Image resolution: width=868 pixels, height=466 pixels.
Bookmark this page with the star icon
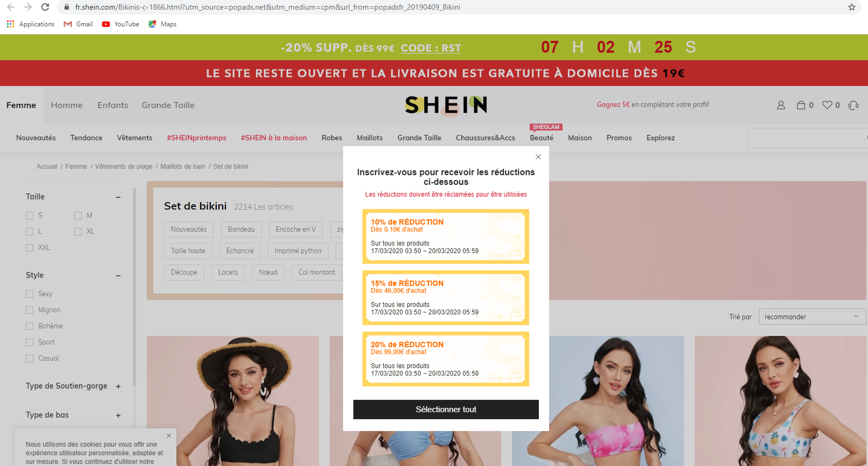(x=852, y=7)
